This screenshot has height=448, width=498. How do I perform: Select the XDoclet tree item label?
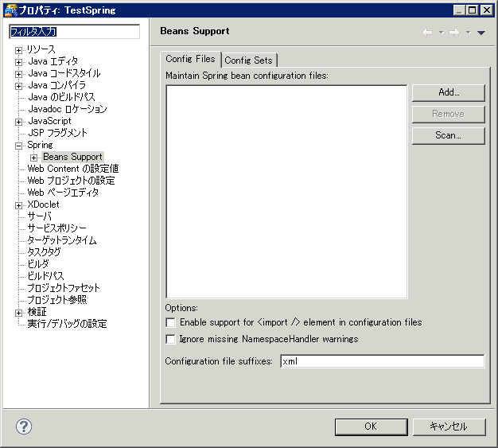tap(43, 205)
